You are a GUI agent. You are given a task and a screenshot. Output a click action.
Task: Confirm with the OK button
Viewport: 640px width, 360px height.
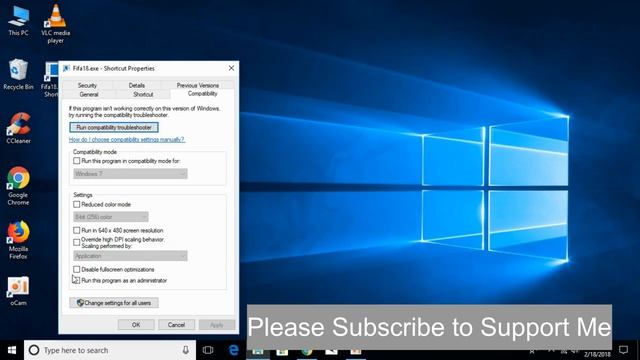136,325
